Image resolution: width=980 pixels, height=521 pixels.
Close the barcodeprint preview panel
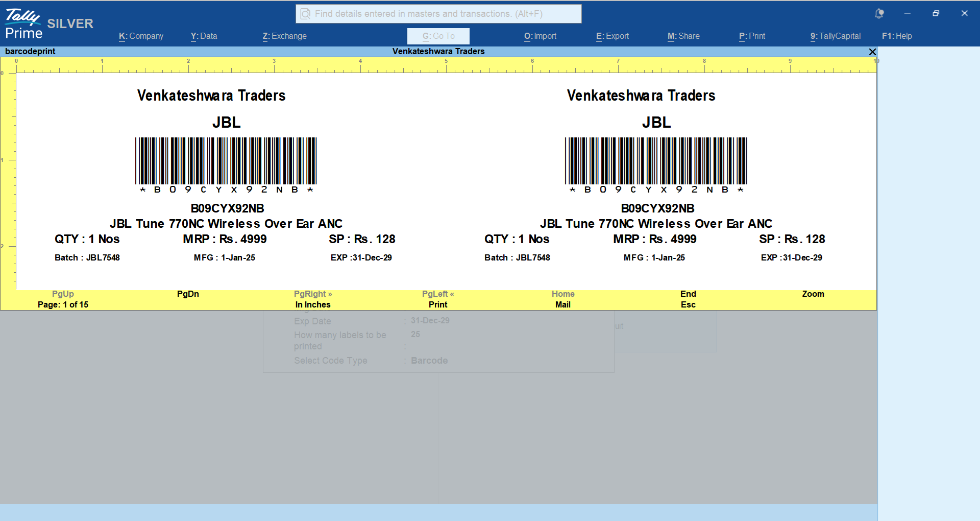(872, 52)
